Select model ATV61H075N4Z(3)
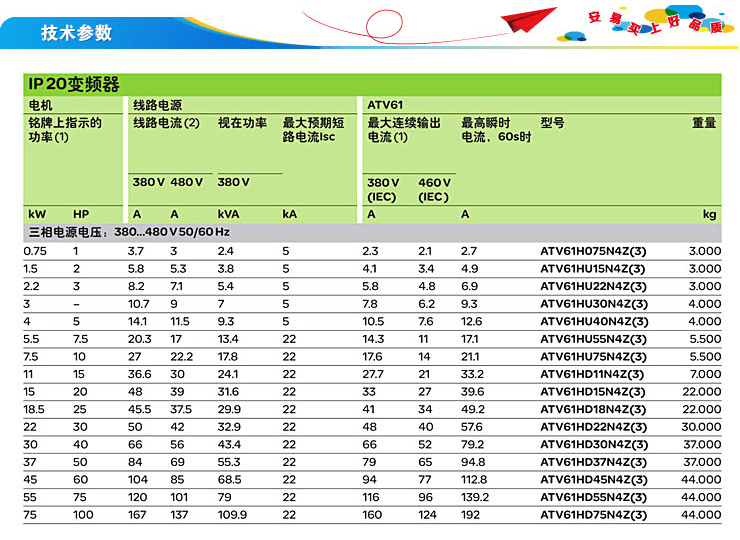The height and width of the screenshot is (540, 740). click(x=593, y=251)
